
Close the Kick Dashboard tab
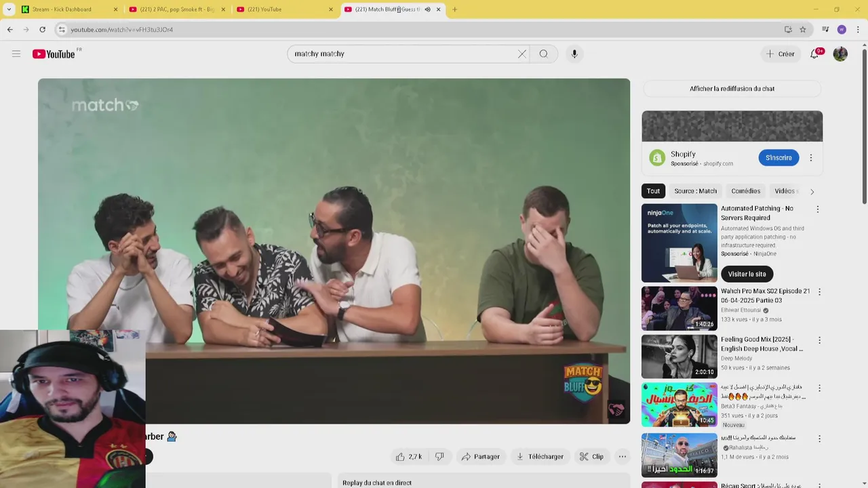115,9
